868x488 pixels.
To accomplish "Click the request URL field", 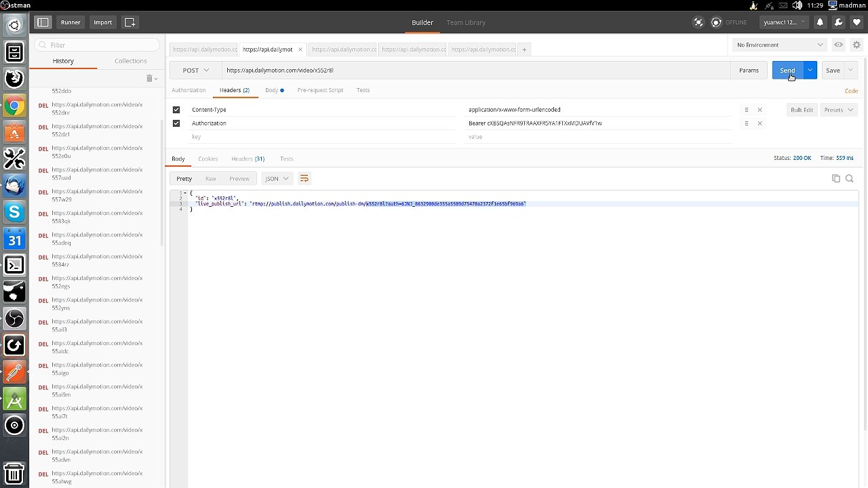I will 476,70.
